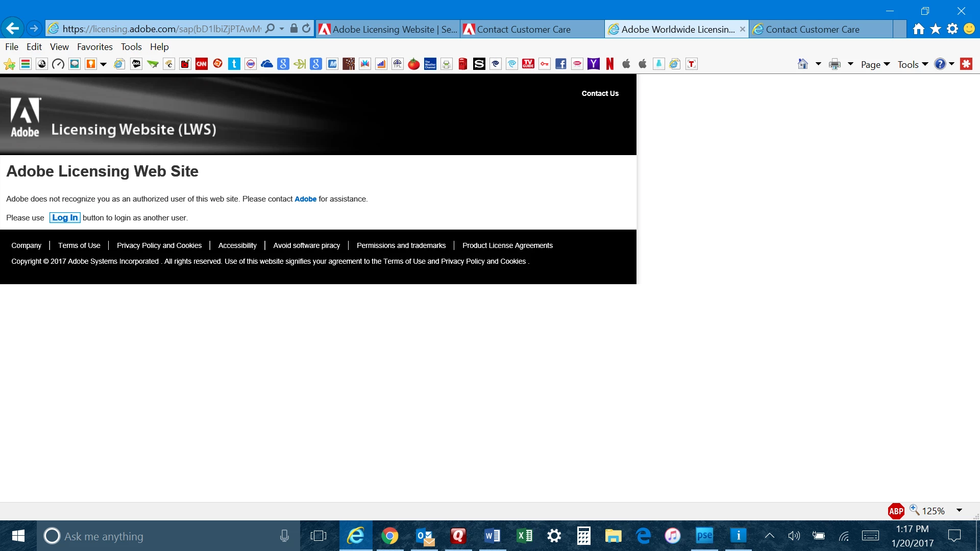Click the CNN favorites bar icon
The image size is (980, 551).
[x=202, y=64]
